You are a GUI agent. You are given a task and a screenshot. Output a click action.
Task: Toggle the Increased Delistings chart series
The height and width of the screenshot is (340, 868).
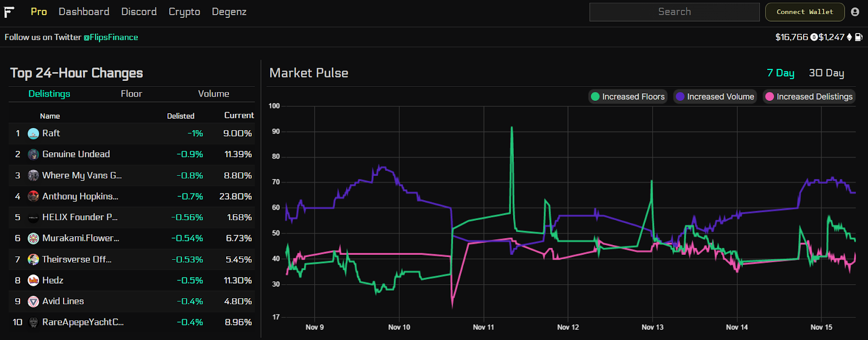pos(809,97)
